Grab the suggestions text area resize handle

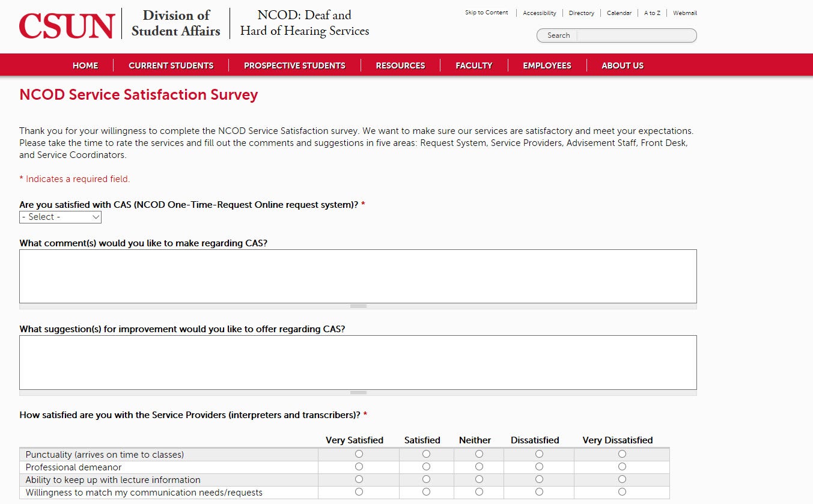358,393
